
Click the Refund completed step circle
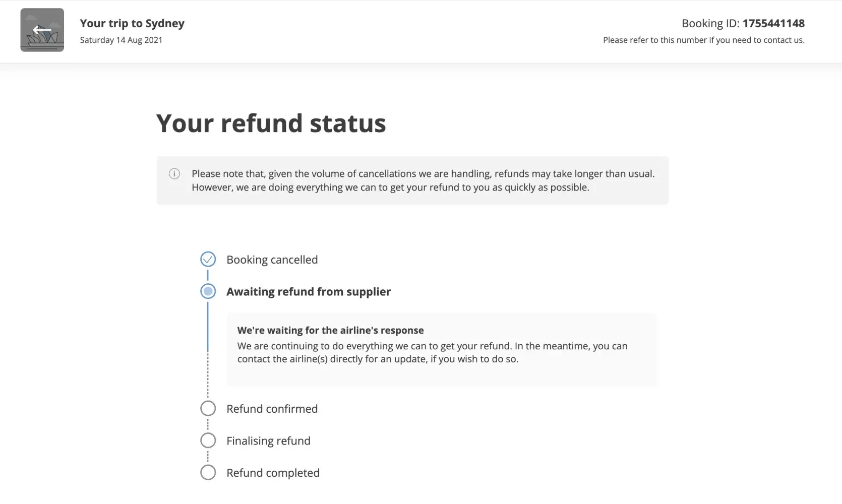point(208,473)
